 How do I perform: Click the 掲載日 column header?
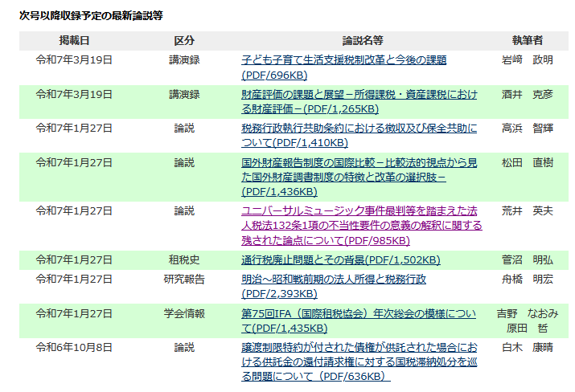(x=75, y=40)
